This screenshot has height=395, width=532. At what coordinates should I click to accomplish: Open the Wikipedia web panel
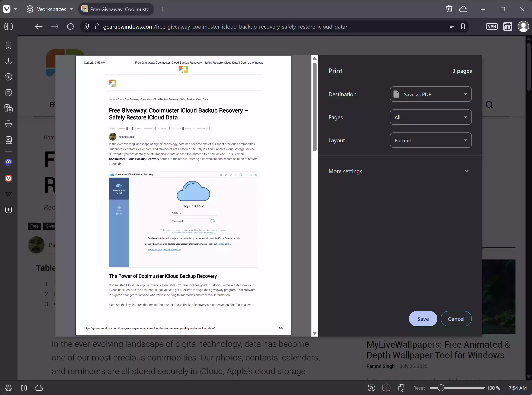click(9, 194)
